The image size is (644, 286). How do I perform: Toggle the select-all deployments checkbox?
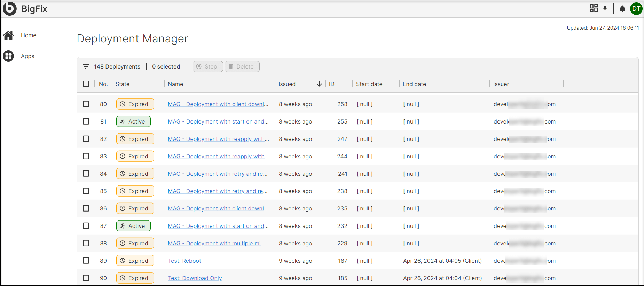[86, 84]
